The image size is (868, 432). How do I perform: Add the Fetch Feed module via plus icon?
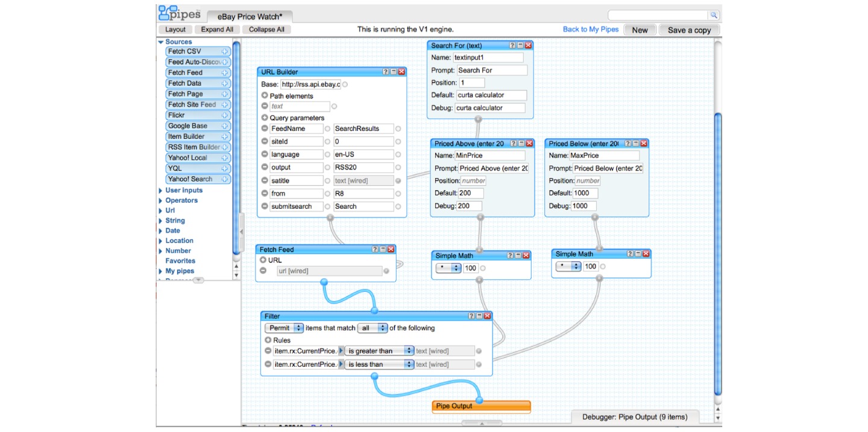[x=225, y=72]
